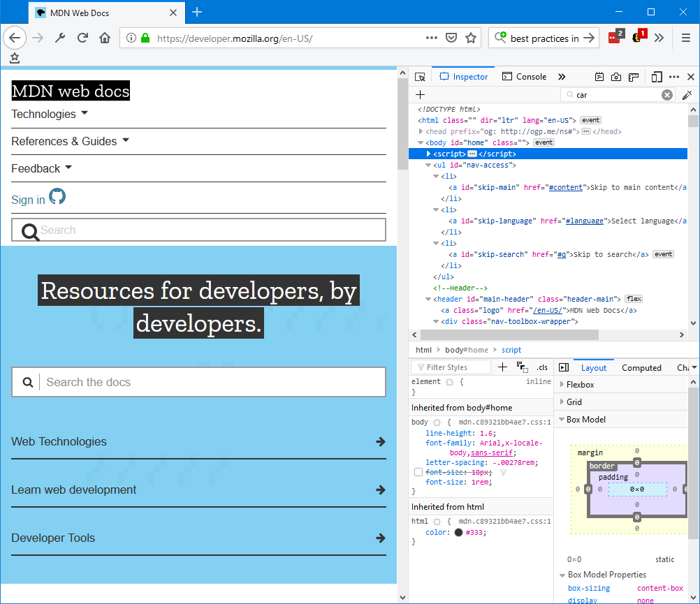Expand the script element node
The width and height of the screenshot is (700, 604).
click(x=429, y=154)
